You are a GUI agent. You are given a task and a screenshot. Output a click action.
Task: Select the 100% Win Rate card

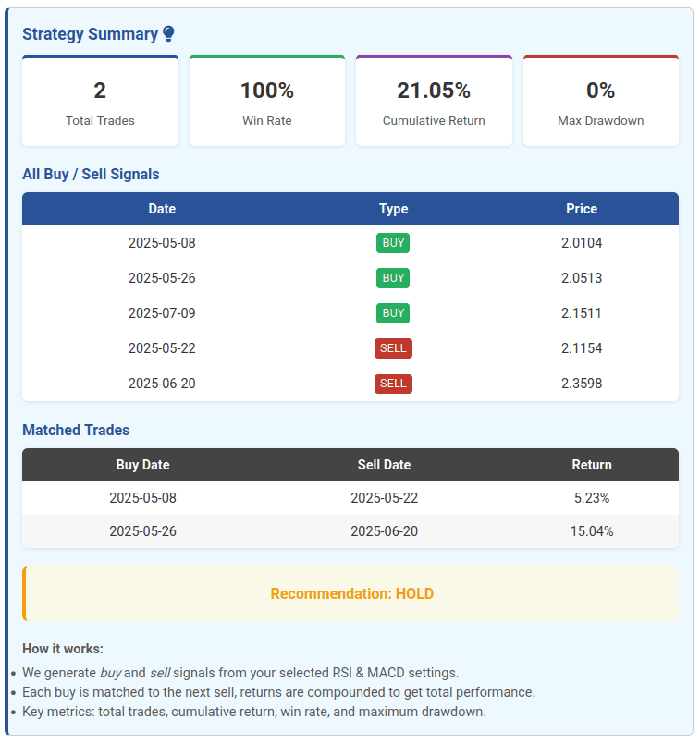[267, 102]
